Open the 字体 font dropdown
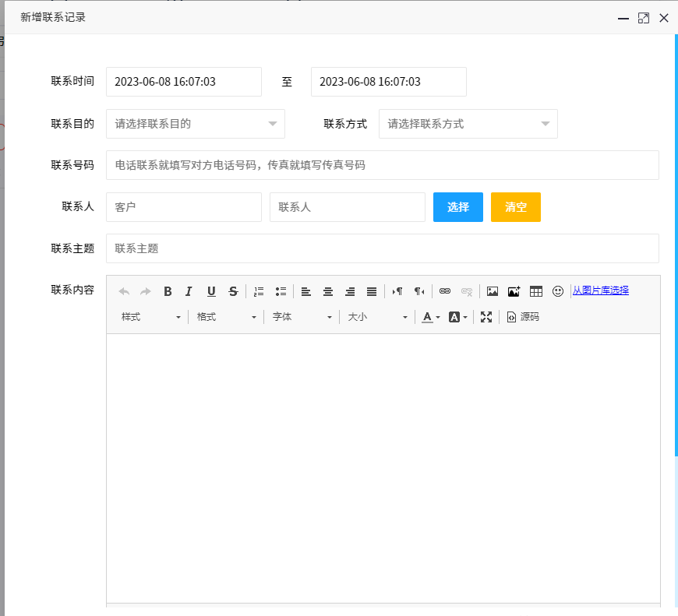 tap(302, 317)
